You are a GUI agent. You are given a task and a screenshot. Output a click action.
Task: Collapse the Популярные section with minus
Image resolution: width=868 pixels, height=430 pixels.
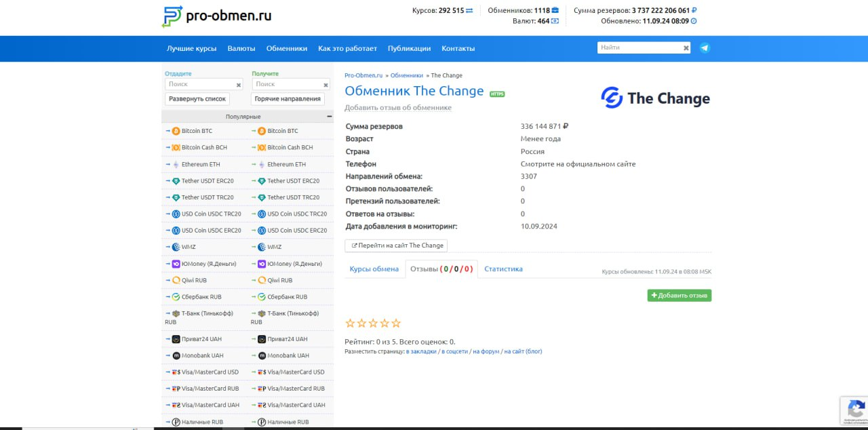point(330,117)
